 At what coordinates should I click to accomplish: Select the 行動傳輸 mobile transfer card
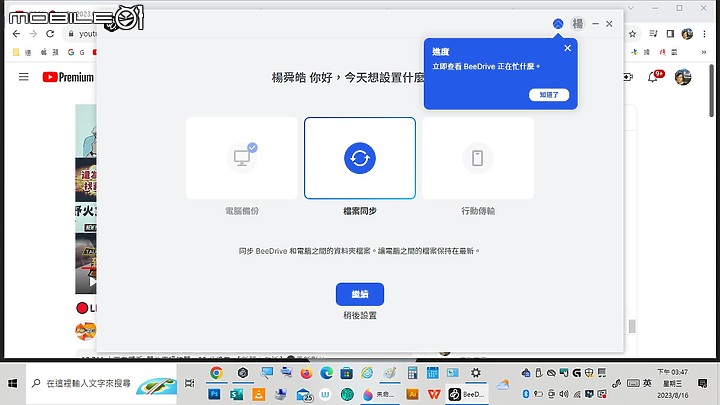click(x=478, y=158)
